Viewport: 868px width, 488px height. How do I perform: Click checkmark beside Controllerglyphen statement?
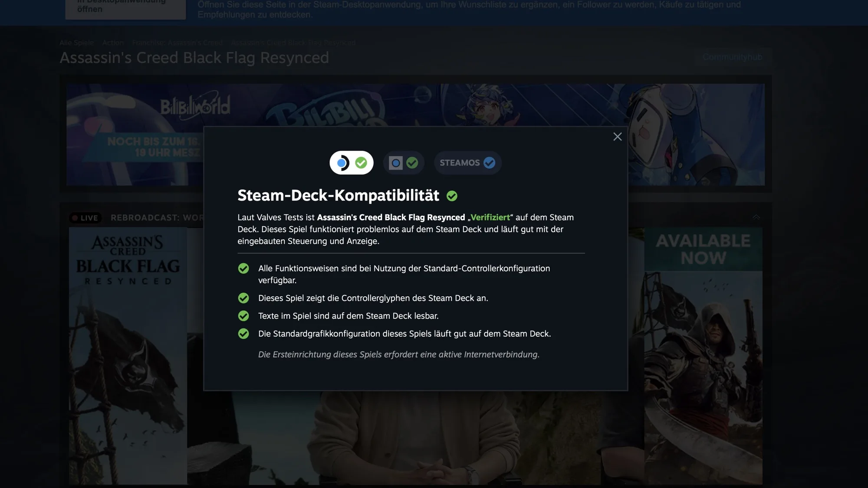click(243, 298)
